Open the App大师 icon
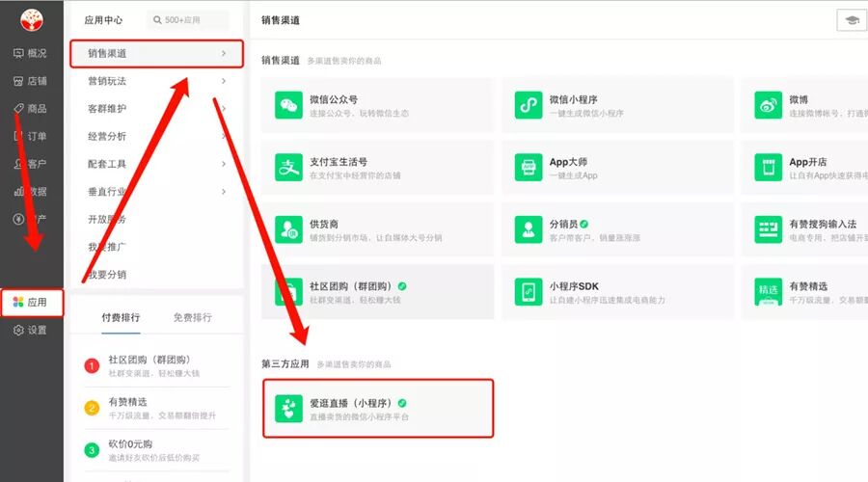Image resolution: width=868 pixels, height=482 pixels. [x=529, y=167]
